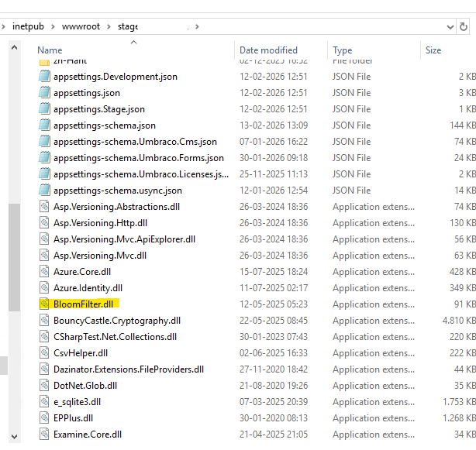Open the address bar history dropdown
The image size is (476, 450).
point(452,26)
